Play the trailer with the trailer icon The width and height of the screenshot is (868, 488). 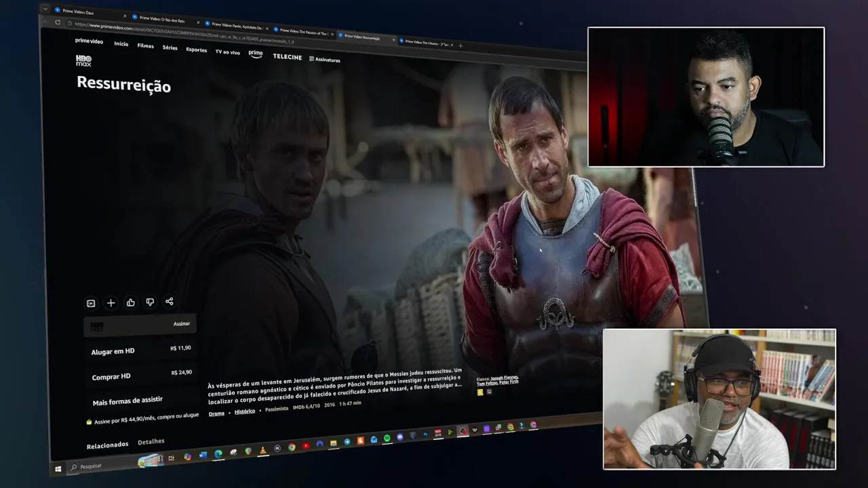(91, 304)
